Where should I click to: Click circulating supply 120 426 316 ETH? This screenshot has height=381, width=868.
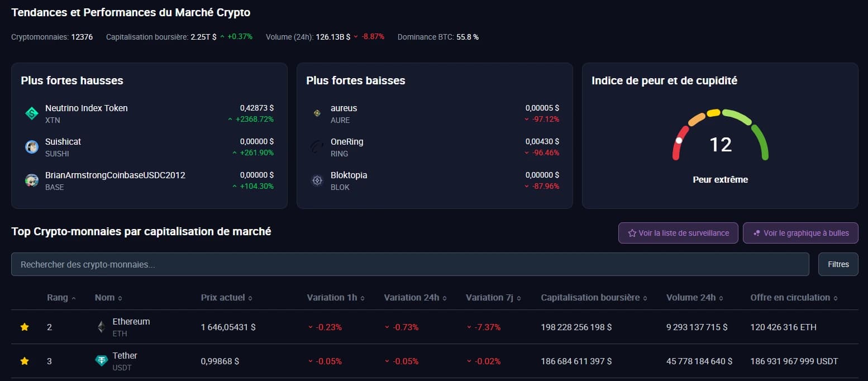click(783, 327)
